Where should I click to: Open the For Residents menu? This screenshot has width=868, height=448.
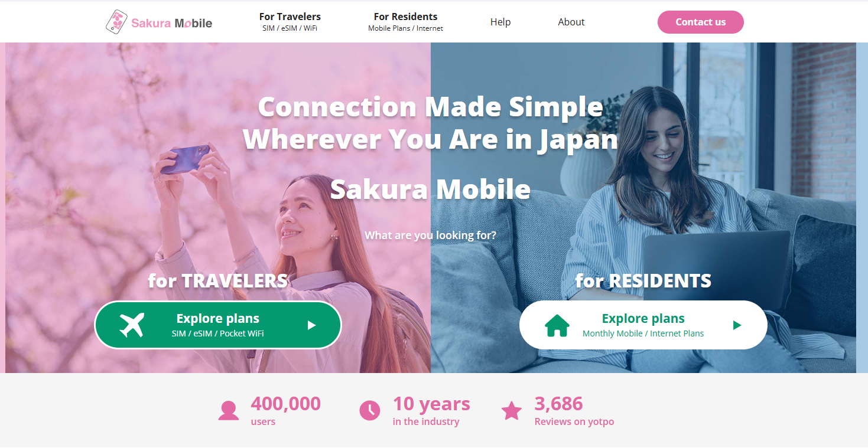[405, 22]
